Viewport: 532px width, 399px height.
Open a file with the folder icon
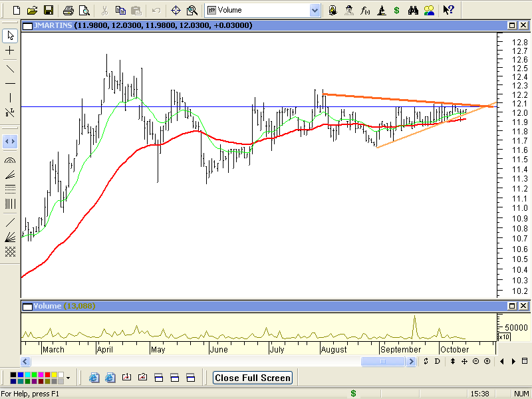point(32,11)
